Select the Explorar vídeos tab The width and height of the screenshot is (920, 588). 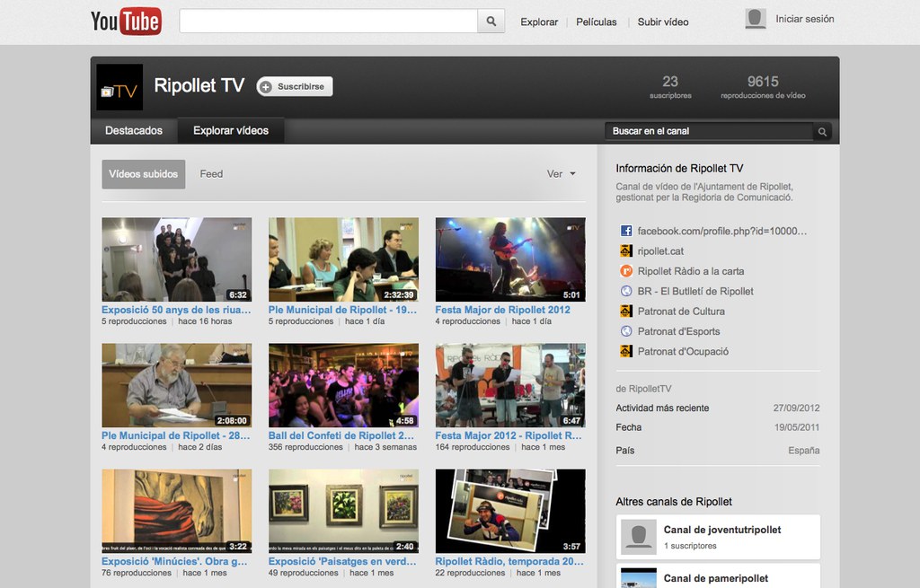[231, 131]
